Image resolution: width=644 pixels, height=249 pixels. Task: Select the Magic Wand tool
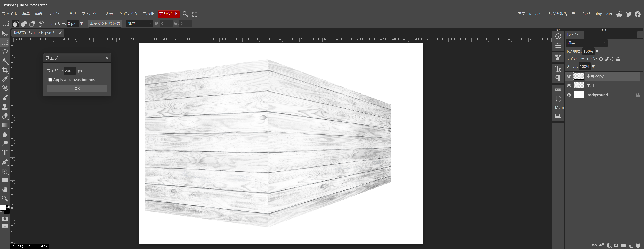[5, 61]
